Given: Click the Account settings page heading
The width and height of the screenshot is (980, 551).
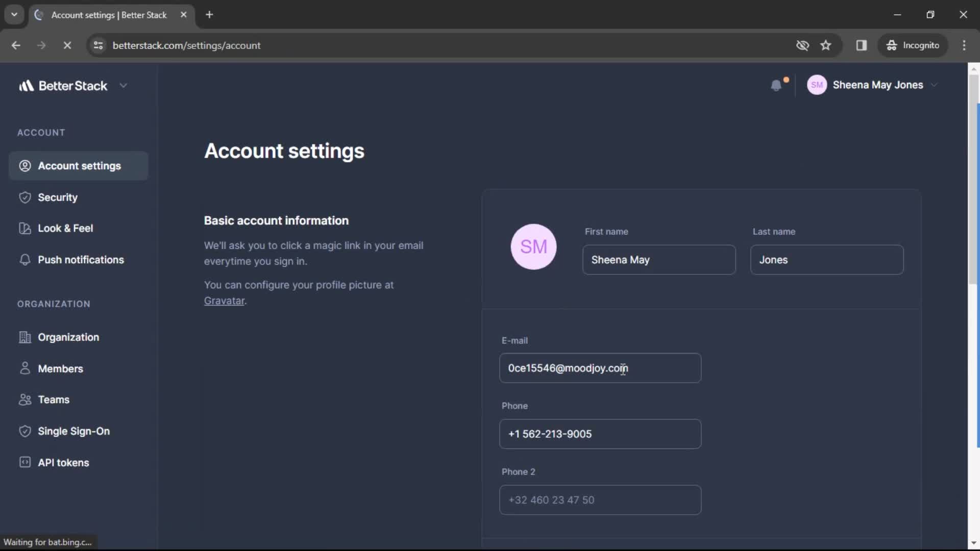Looking at the screenshot, I should pyautogui.click(x=284, y=151).
